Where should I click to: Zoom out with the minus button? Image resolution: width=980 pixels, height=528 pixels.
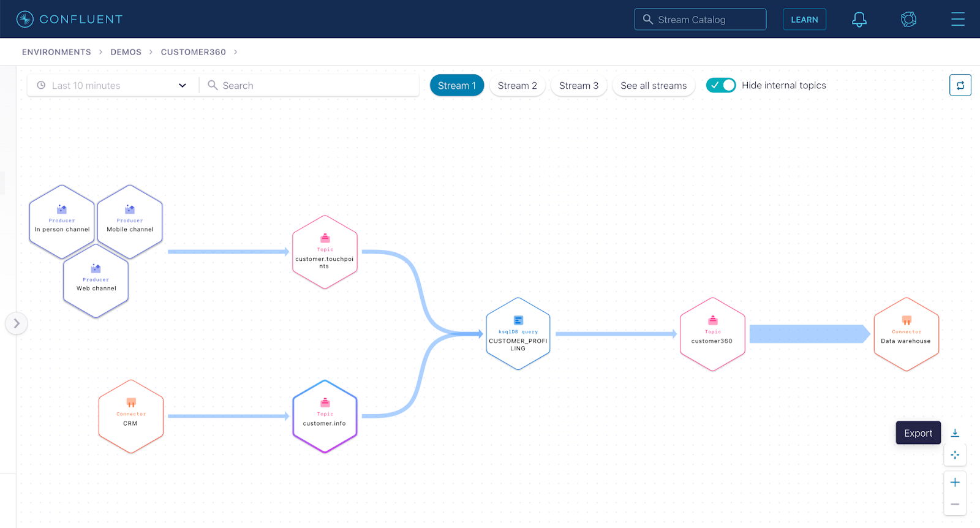[x=955, y=505]
